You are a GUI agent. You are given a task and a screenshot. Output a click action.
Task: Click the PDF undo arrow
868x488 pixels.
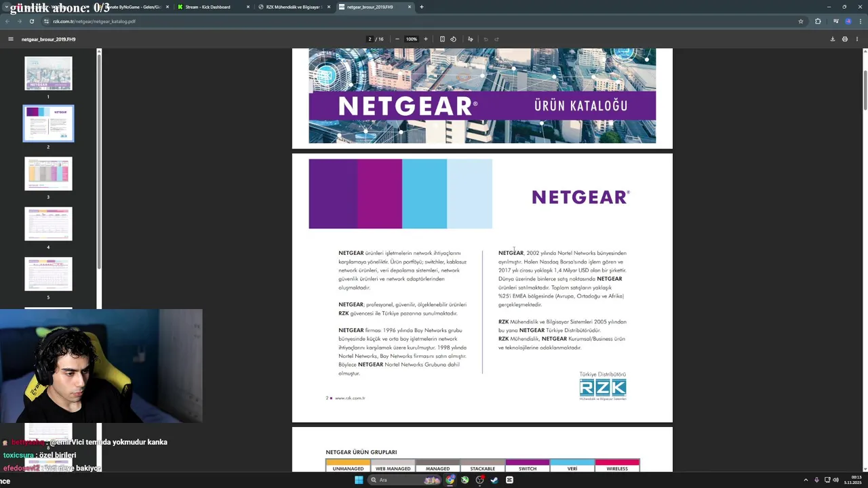coord(486,39)
